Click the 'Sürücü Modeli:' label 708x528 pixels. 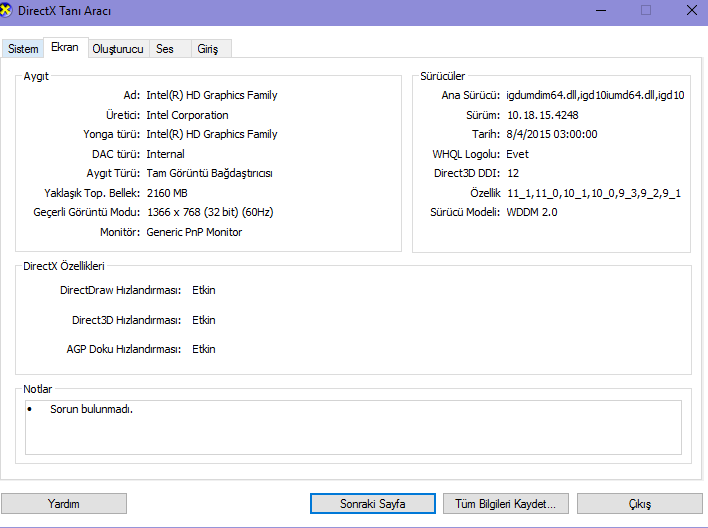click(465, 212)
